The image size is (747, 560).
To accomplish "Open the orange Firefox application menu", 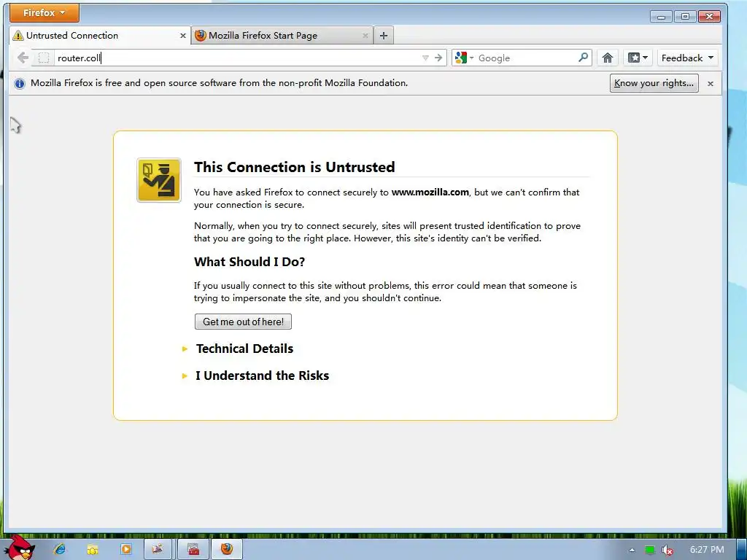I will tap(44, 13).
